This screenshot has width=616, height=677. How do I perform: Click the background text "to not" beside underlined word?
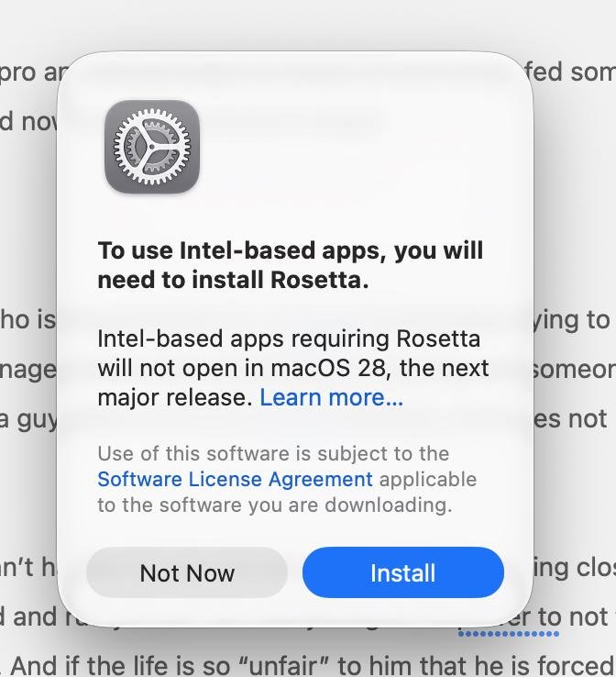(574, 616)
